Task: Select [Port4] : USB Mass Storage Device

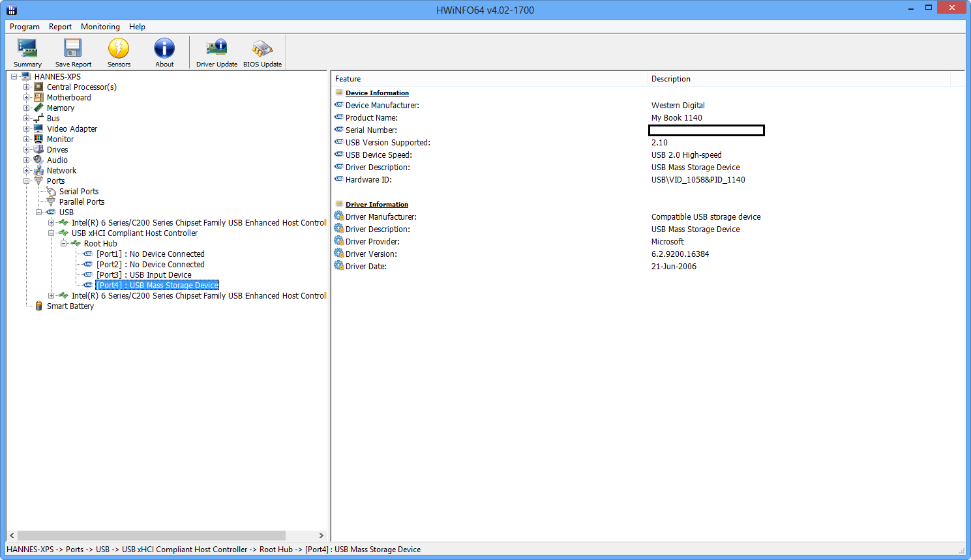Action: pos(157,285)
